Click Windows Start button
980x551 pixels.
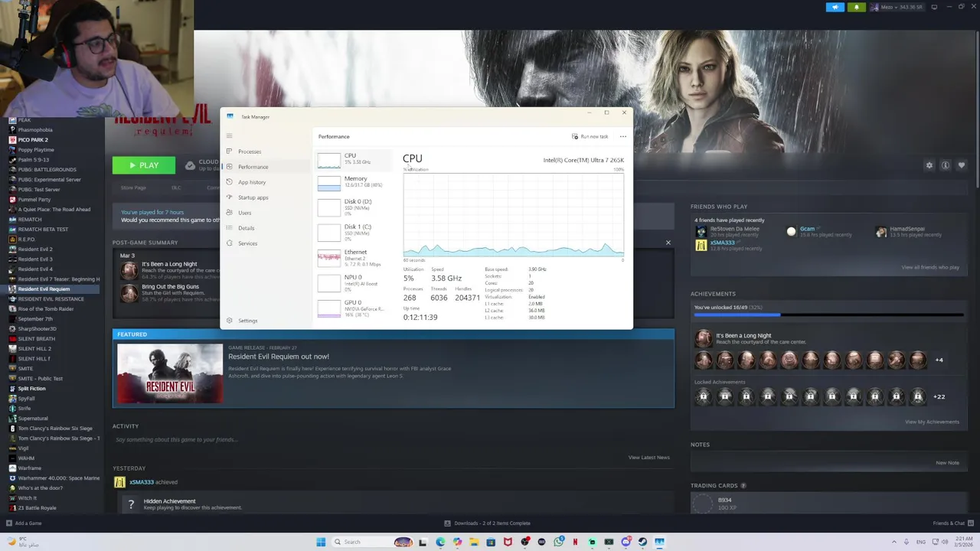(321, 542)
